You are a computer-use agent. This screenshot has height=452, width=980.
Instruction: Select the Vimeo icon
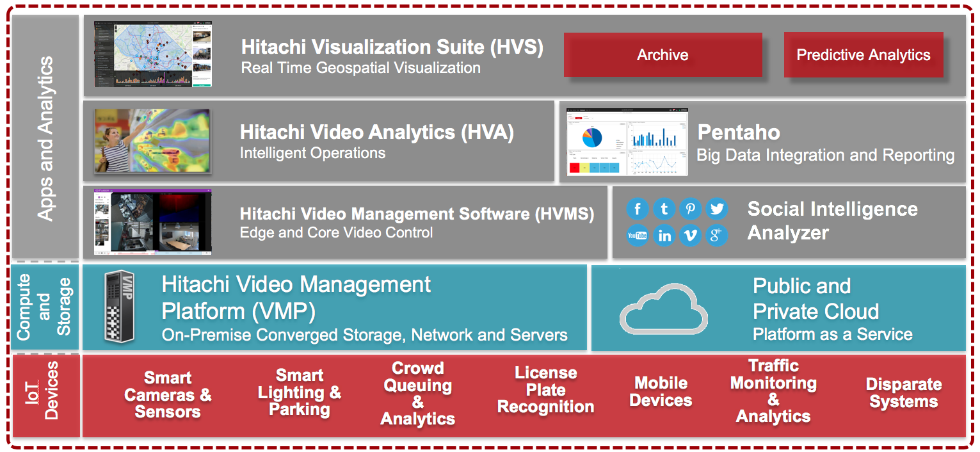691,236
